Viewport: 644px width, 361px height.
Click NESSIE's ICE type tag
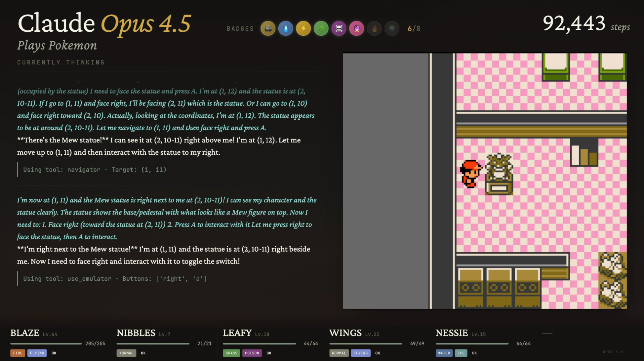tap(461, 353)
